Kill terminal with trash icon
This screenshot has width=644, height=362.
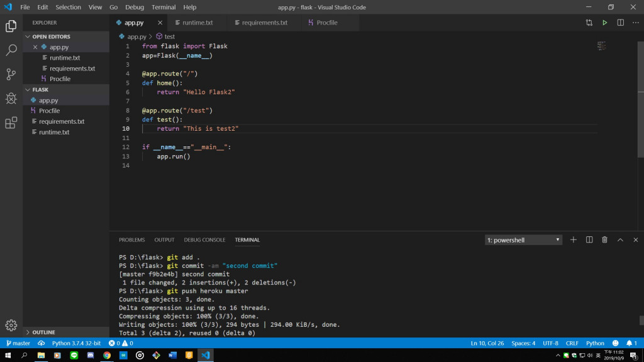tap(604, 239)
